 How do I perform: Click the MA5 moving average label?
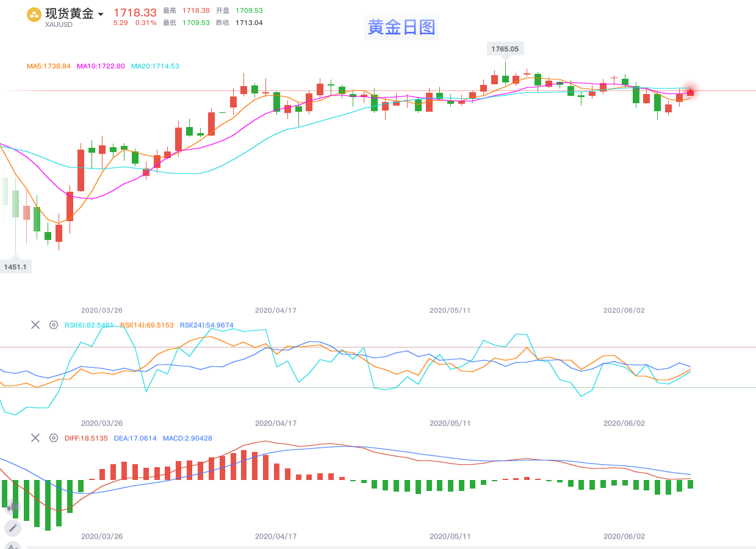49,66
